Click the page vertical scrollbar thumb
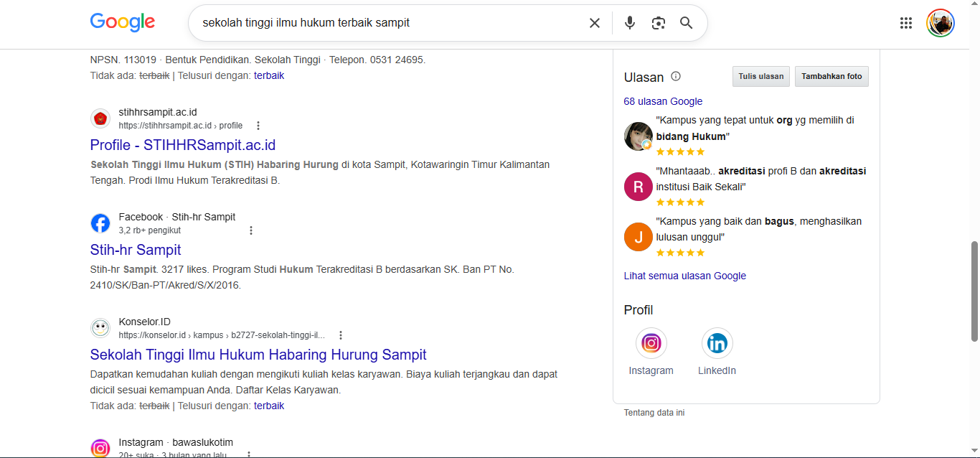This screenshot has height=458, width=980. [974, 291]
